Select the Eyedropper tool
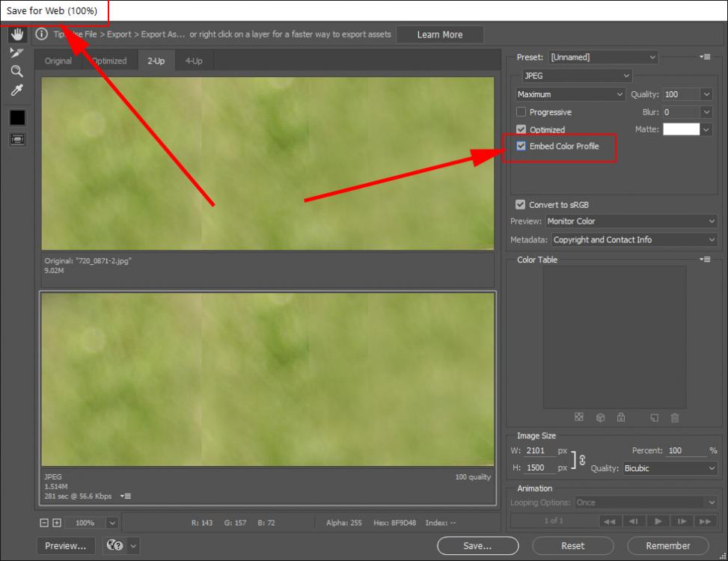Image resolution: width=728 pixels, height=561 pixels. [16, 91]
